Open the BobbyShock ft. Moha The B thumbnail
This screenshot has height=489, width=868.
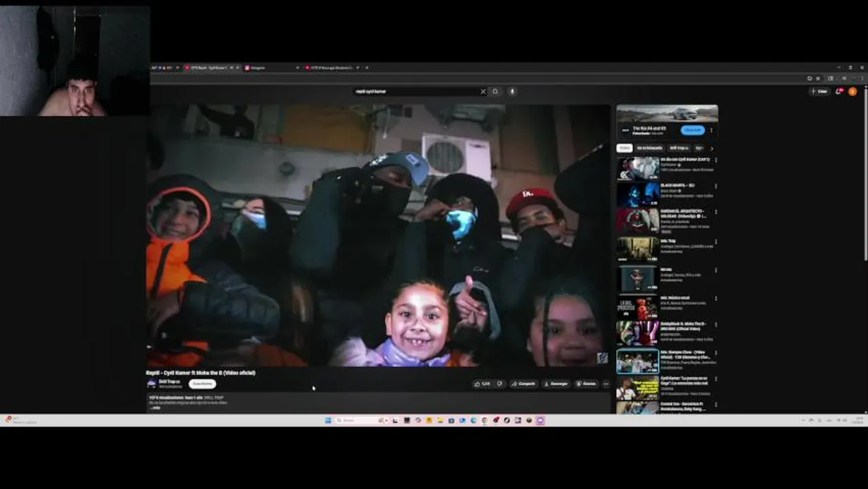coord(637,333)
